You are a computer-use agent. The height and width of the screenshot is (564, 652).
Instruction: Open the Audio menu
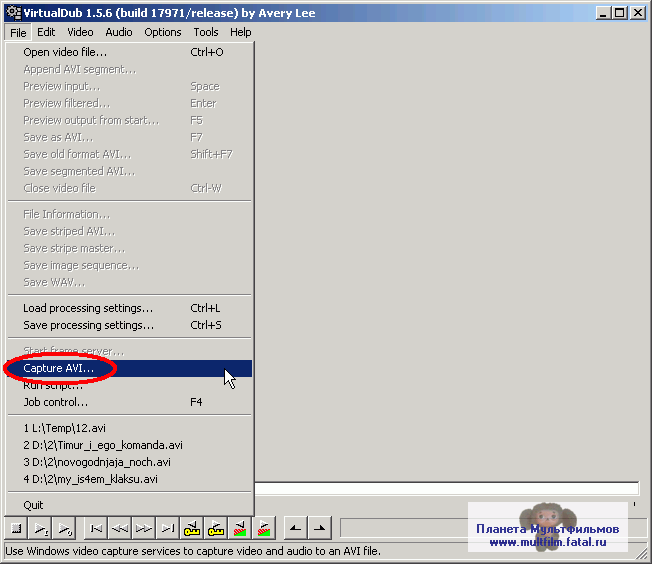[x=119, y=32]
